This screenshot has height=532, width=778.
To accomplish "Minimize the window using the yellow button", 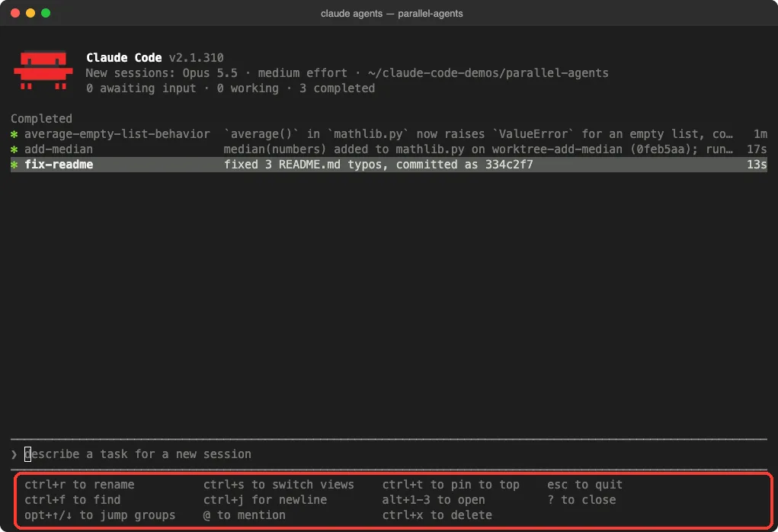I will pos(30,13).
